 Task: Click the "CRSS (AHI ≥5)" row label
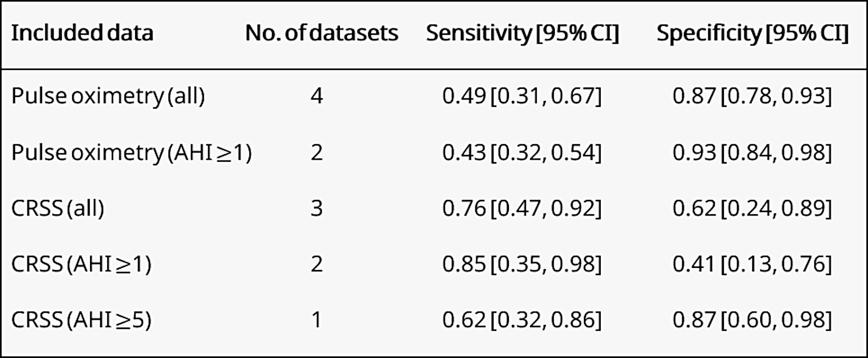click(81, 320)
